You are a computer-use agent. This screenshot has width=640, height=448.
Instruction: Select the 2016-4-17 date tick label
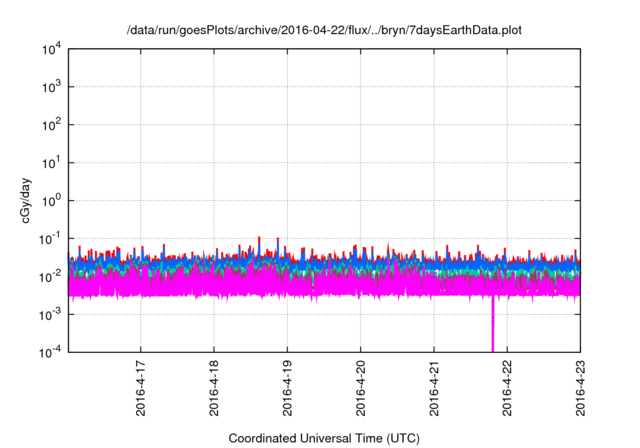point(140,388)
